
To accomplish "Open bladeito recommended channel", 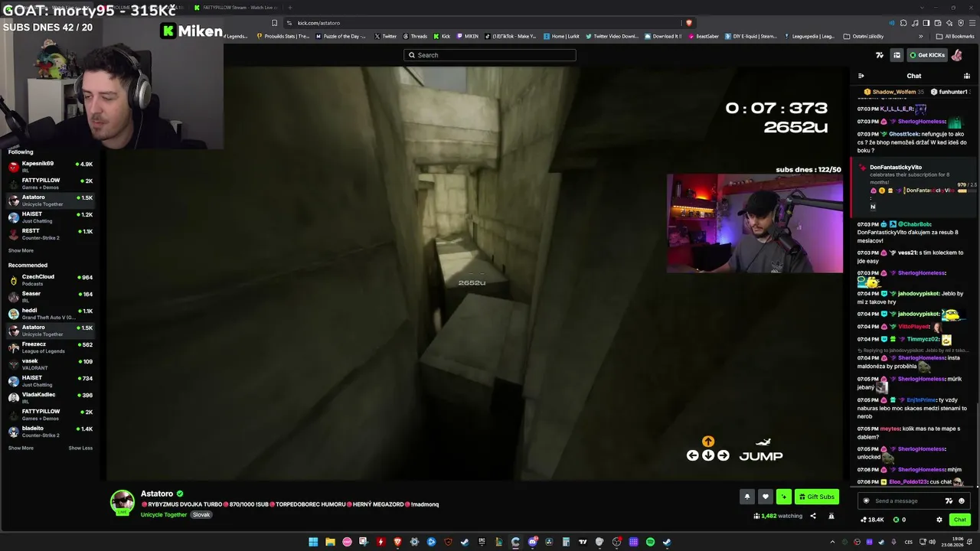I will pos(51,432).
